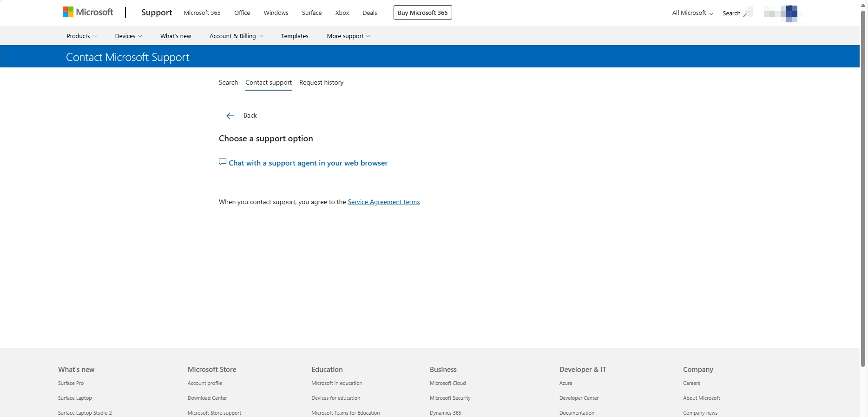The image size is (868, 417).
Task: Expand the Account & Billing dropdown
Action: [236, 36]
